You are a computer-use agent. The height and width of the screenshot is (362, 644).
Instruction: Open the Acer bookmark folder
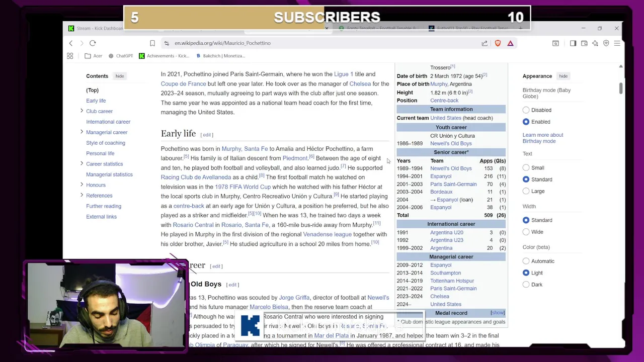(94, 56)
